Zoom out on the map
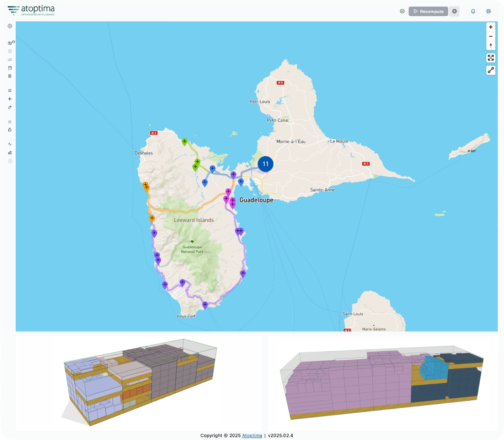 (491, 36)
